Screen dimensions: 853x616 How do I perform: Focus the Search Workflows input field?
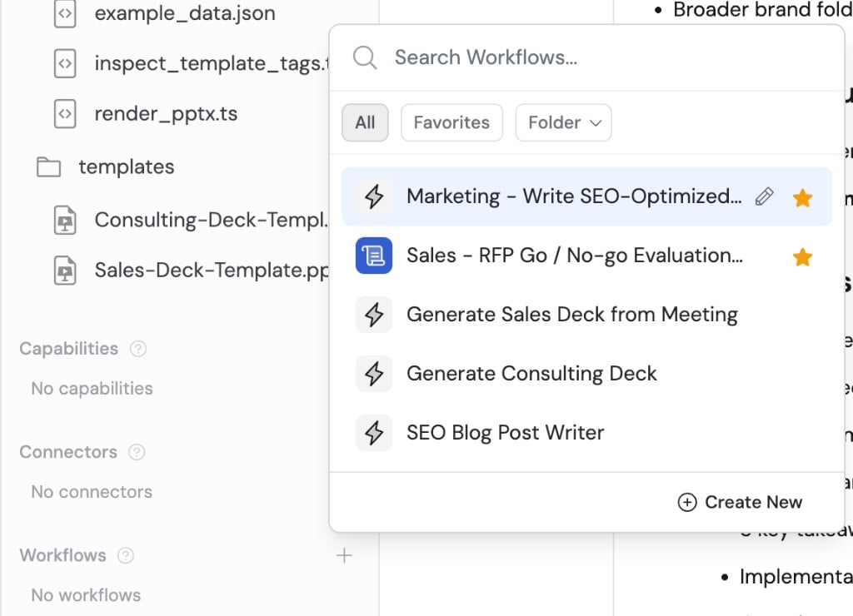(587, 57)
